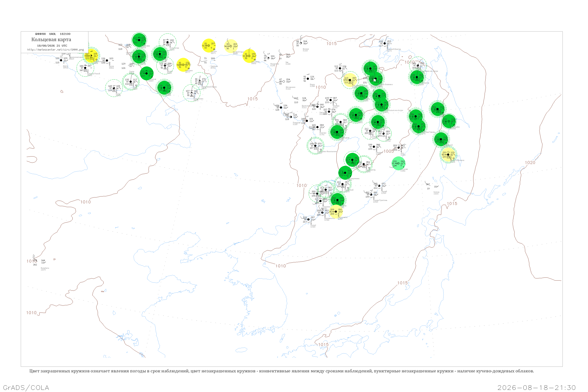
Task: Click the Партизанск pale yellow station circle
Action: [x=336, y=212]
